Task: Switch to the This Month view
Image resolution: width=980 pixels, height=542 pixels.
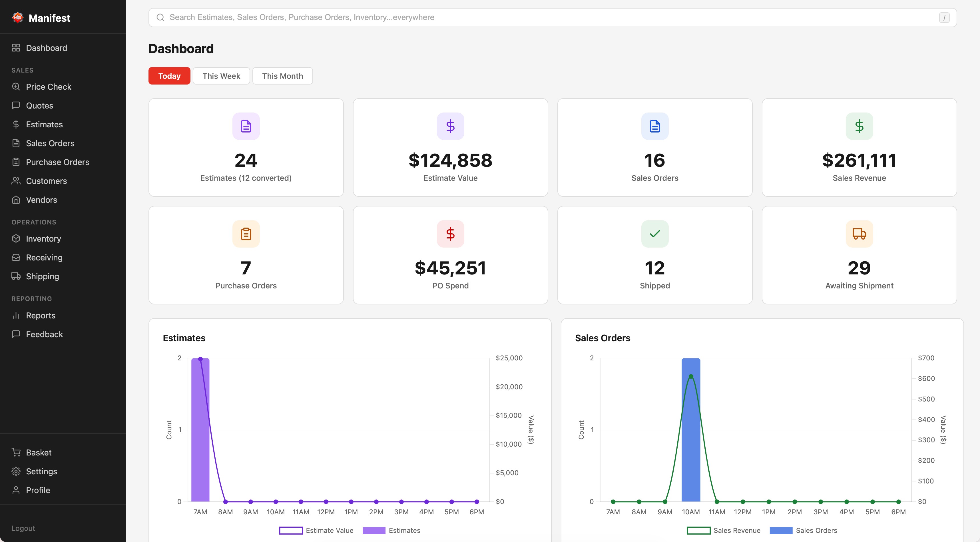Action: (282, 76)
